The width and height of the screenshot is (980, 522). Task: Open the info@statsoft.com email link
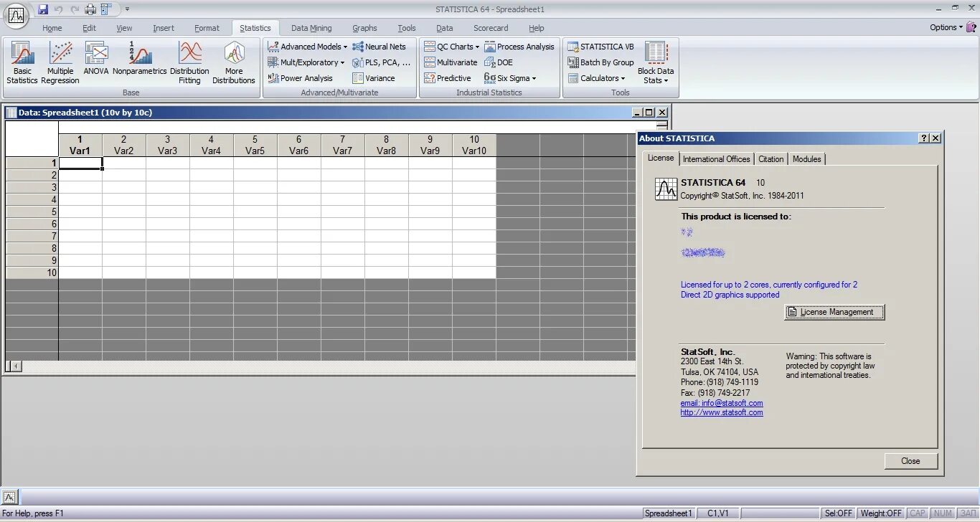pos(722,403)
